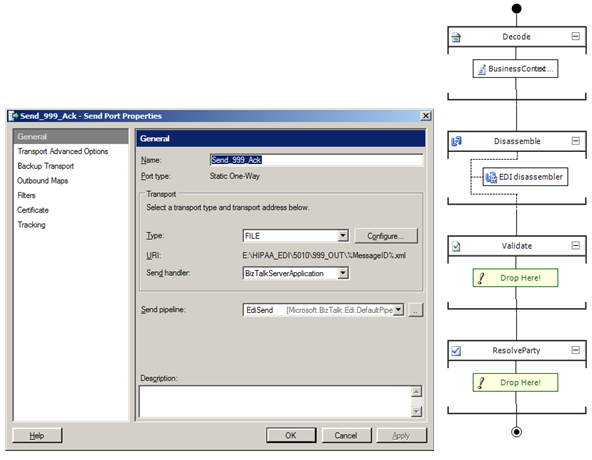
Task: Click the ResolveParty stage icon
Action: (456, 351)
